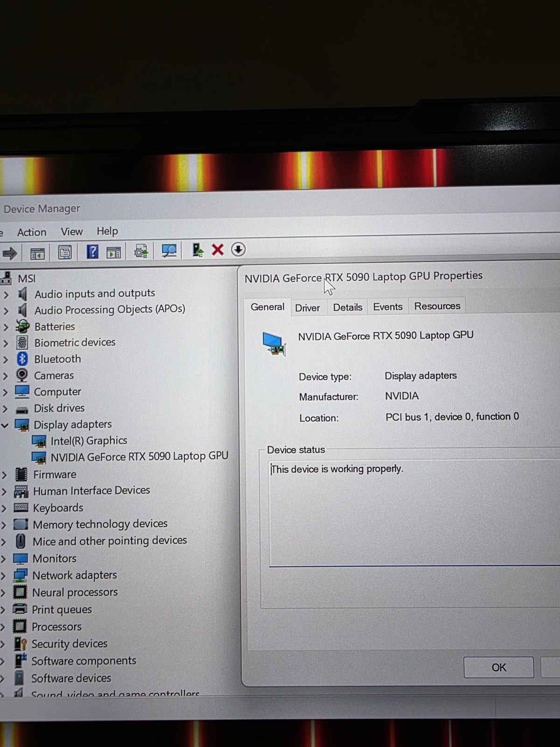
Task: Click the scan for hardware changes icon
Action: coord(169,251)
